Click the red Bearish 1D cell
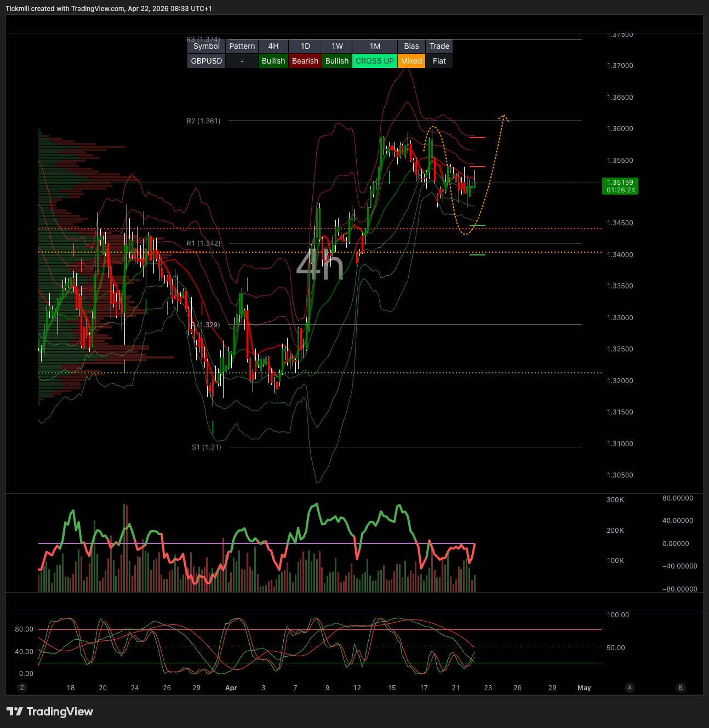The height and width of the screenshot is (728, 709). click(x=305, y=61)
